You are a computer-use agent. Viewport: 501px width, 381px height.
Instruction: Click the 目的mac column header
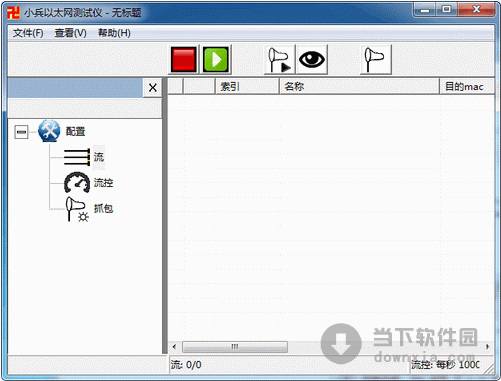[467, 87]
